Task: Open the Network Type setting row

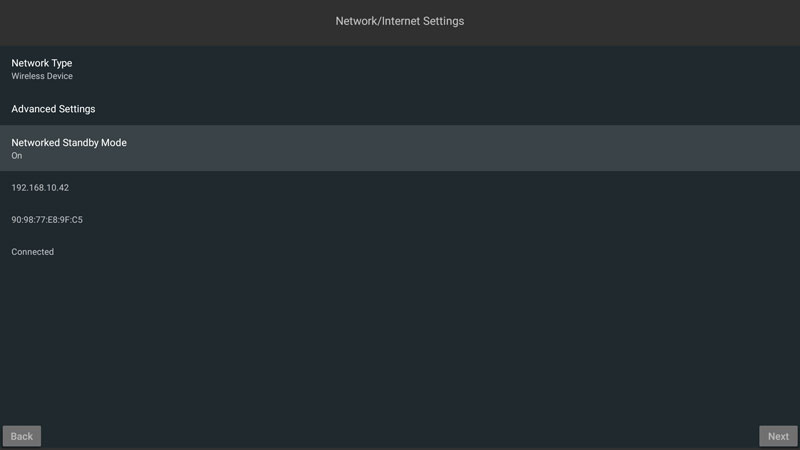Action: coord(400,68)
